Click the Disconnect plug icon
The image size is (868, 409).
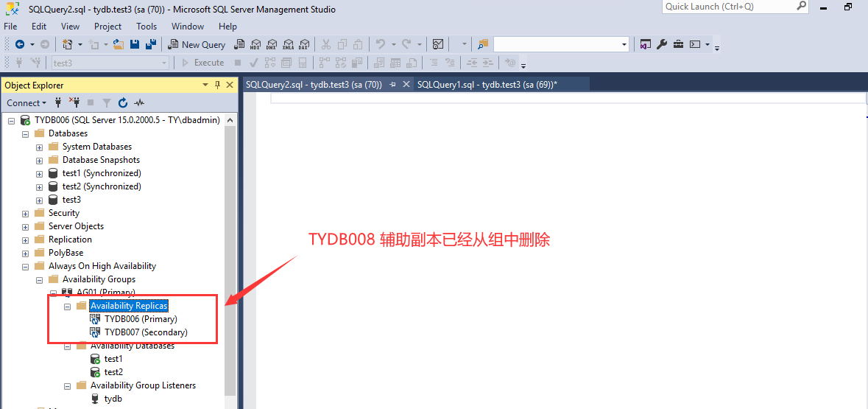coord(74,102)
